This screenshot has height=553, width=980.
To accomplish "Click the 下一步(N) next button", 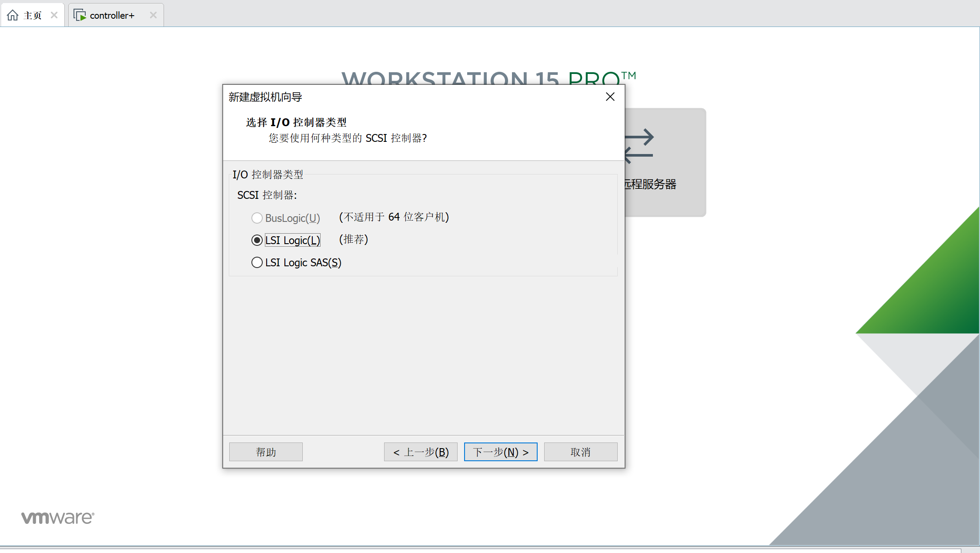I will 501,452.
